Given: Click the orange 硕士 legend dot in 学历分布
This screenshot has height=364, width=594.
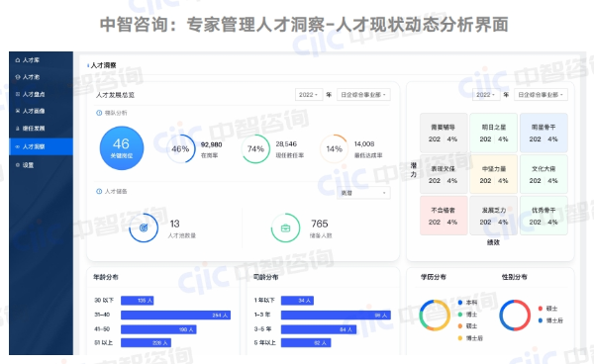Looking at the screenshot, I should tap(460, 325).
